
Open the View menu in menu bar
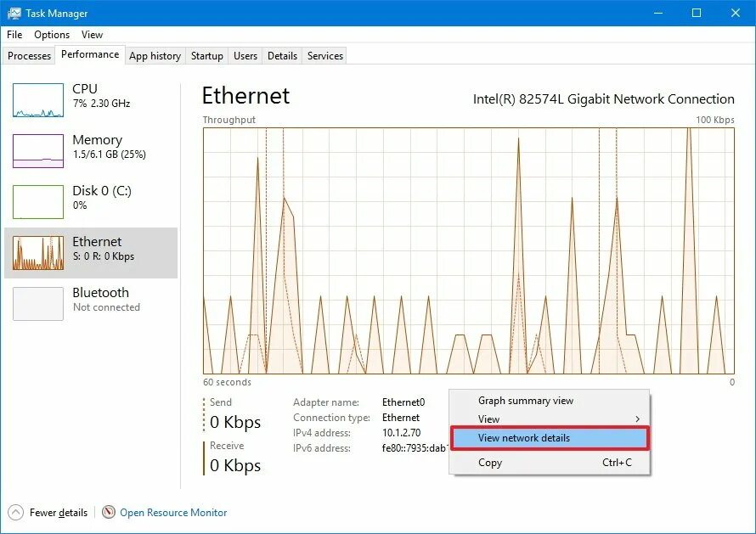pos(92,35)
